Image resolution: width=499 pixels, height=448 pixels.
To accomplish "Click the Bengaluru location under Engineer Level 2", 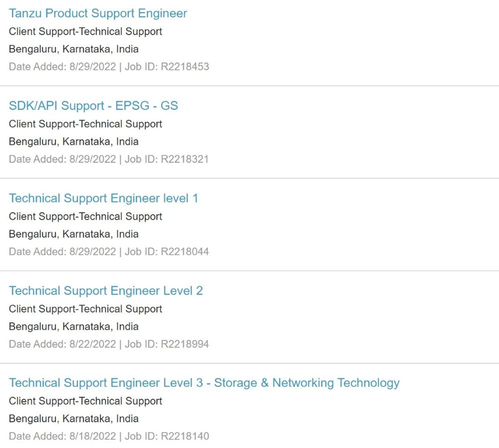I will 74,327.
